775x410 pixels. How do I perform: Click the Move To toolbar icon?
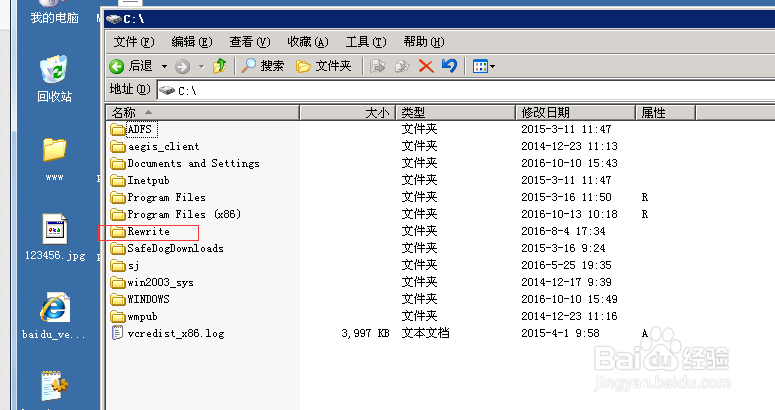click(378, 66)
